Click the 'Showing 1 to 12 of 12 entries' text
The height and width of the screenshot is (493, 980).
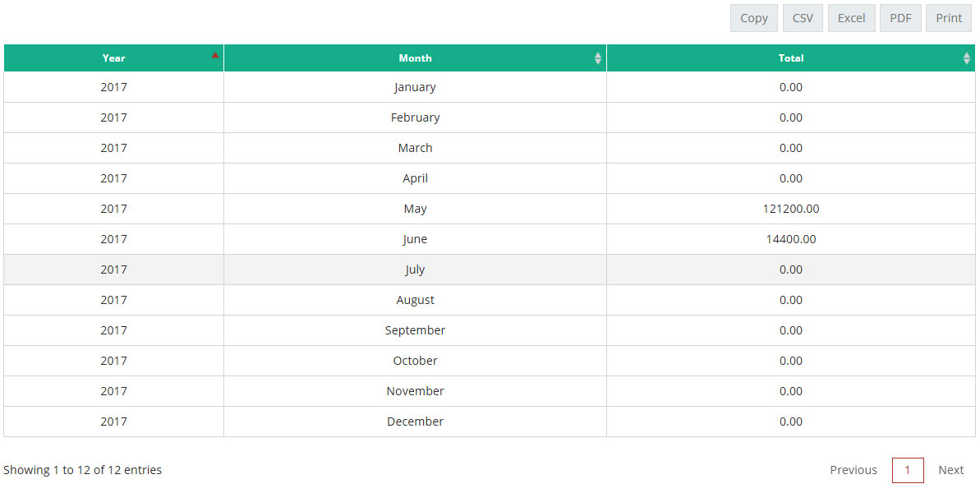tap(82, 470)
